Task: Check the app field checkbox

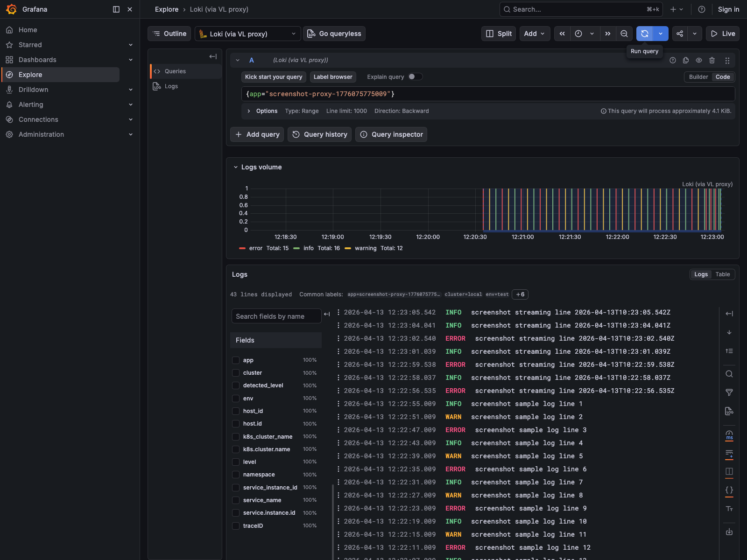Action: click(x=236, y=360)
